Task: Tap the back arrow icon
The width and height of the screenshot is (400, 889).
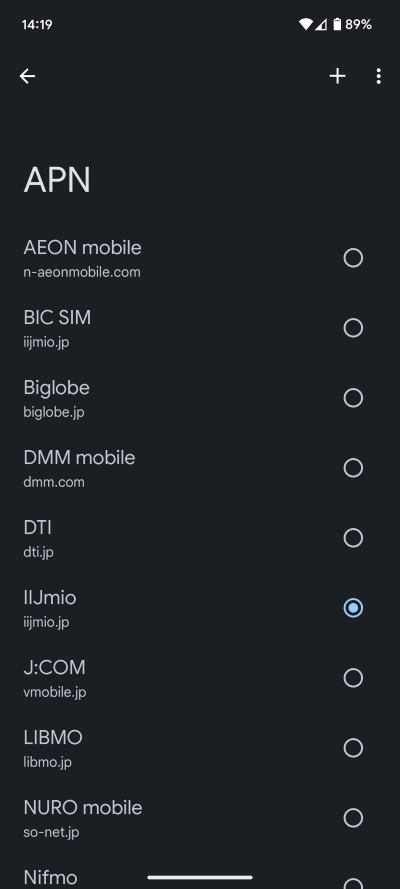Action: point(27,76)
